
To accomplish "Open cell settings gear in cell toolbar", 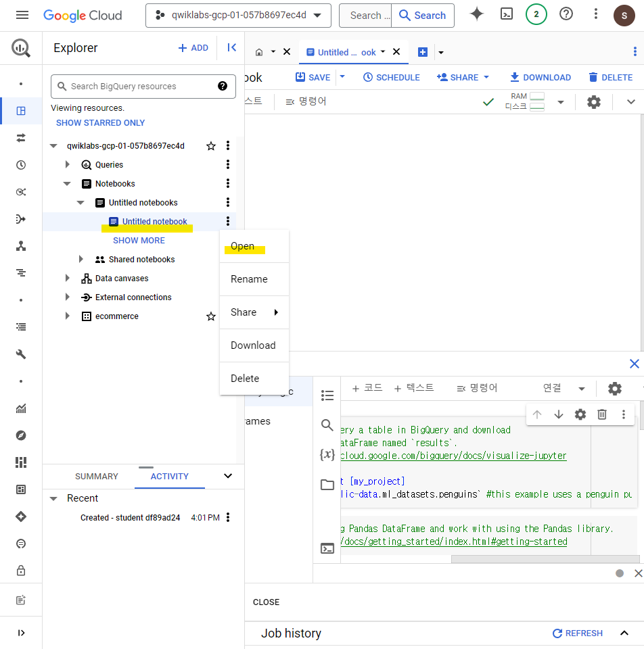I will tap(580, 414).
